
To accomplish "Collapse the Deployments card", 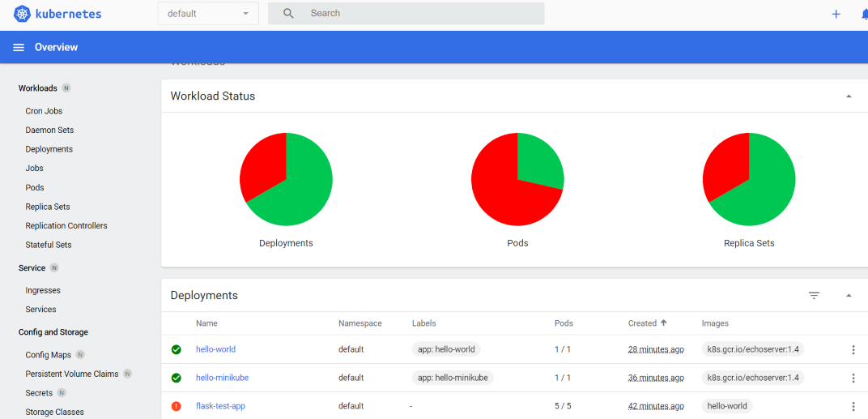I will point(849,295).
